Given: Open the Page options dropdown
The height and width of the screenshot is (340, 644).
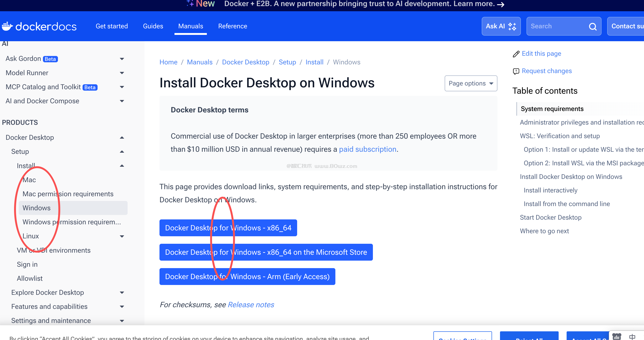Looking at the screenshot, I should [470, 83].
